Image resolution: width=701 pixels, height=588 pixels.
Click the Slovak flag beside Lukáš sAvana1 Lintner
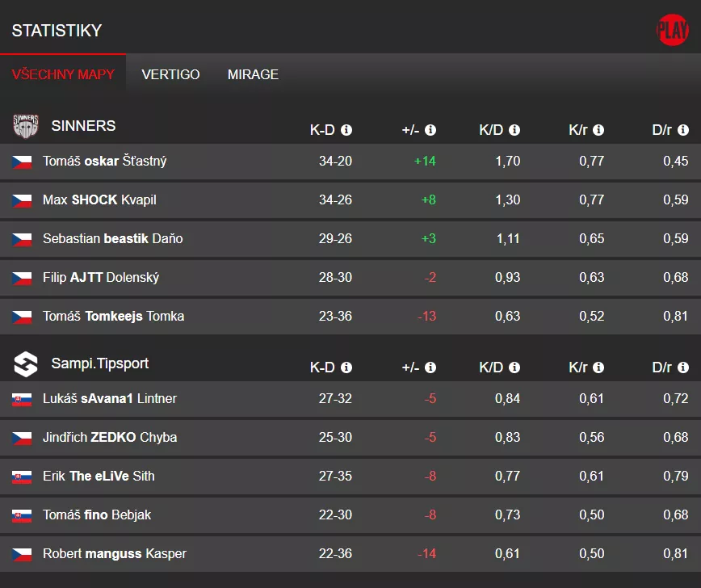pos(22,398)
